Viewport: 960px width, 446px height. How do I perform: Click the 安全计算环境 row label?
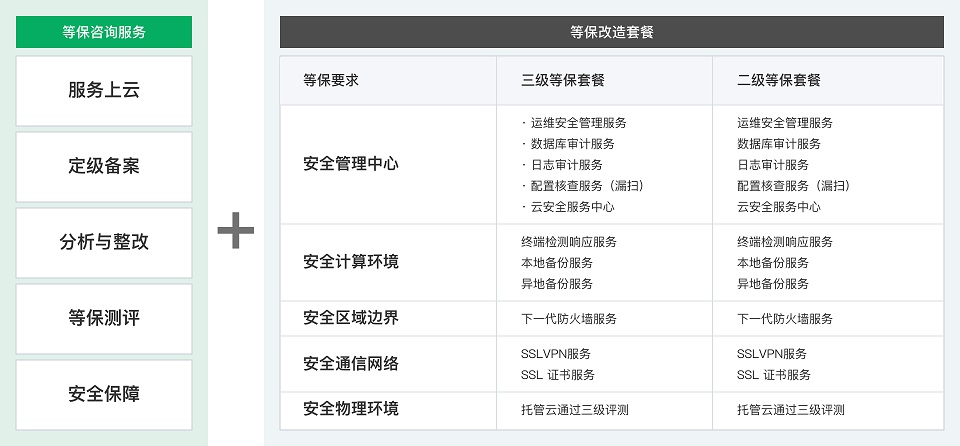[351, 262]
